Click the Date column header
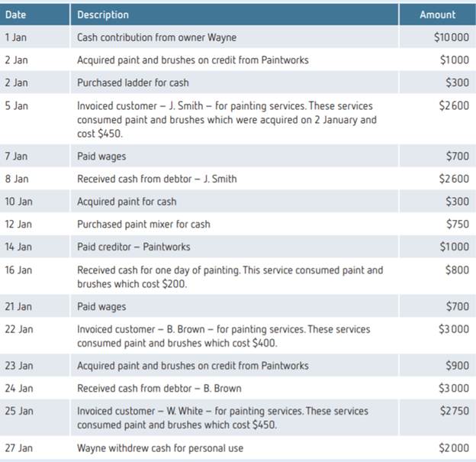Screen dimensions: 476x462 [16, 15]
